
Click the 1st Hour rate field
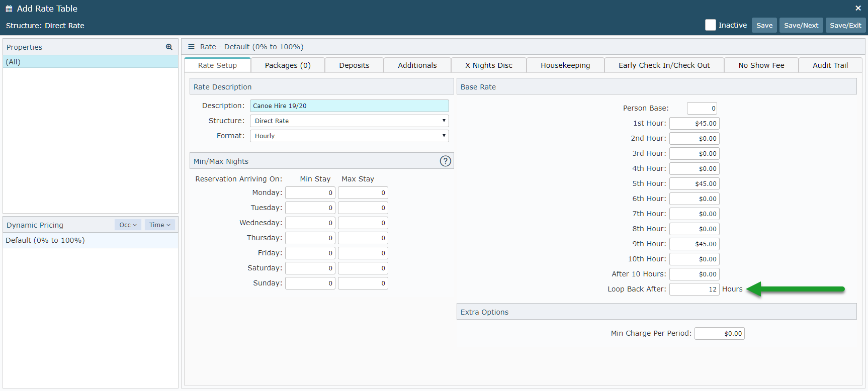point(694,124)
